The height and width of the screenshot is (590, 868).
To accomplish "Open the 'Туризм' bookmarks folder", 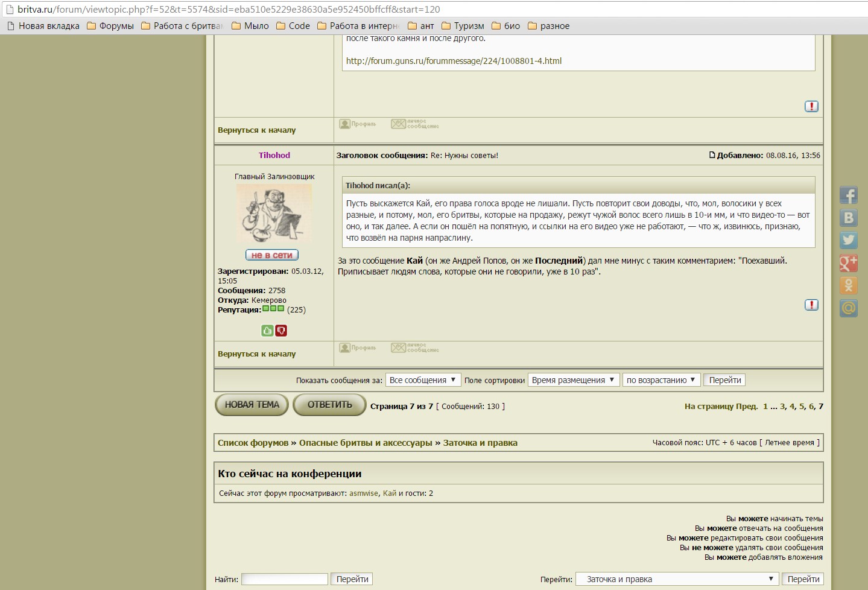I will tap(463, 26).
